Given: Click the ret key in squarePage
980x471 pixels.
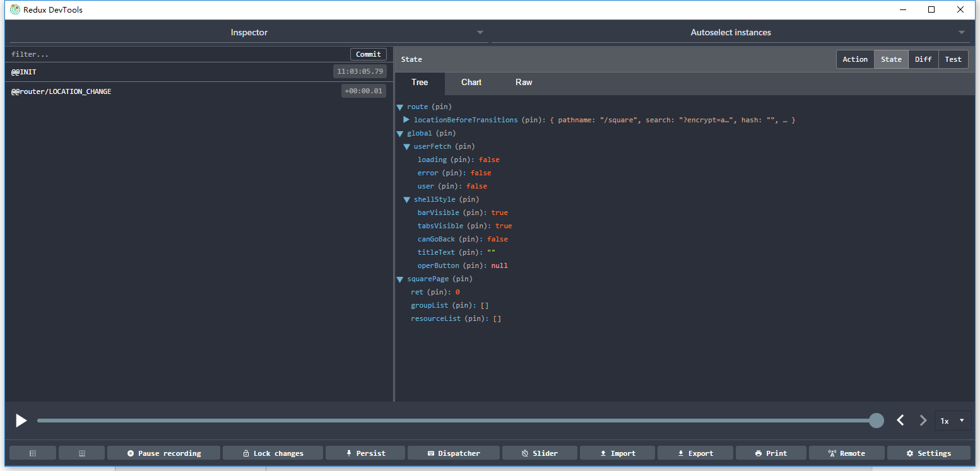Looking at the screenshot, I should pyautogui.click(x=417, y=293).
